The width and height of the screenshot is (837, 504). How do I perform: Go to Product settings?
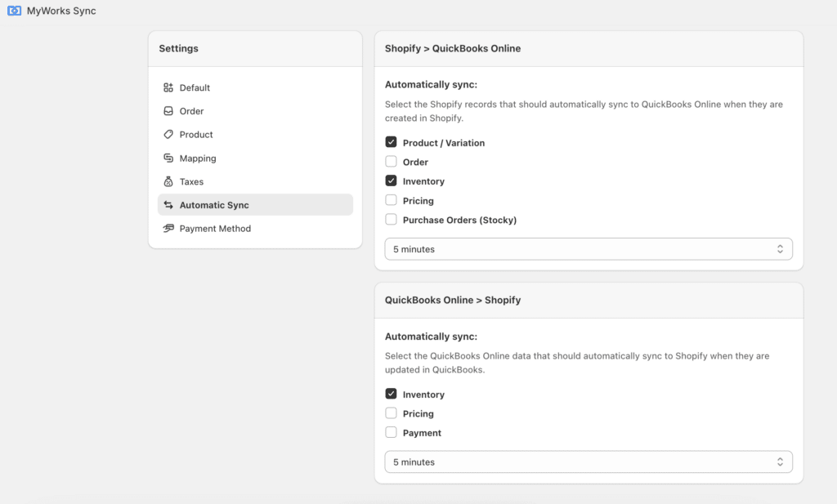[255, 135]
